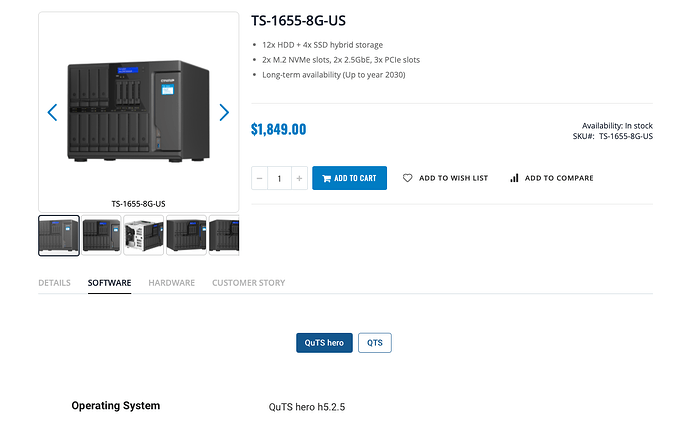Advance to the next product image with right arrow
Screen dimensions: 690x426
pos(224,113)
